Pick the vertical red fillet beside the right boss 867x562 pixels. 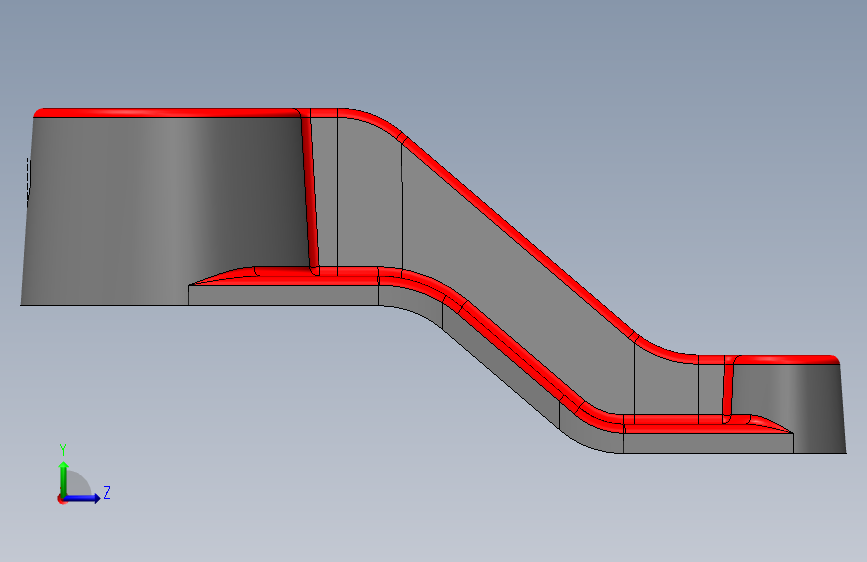(728, 390)
